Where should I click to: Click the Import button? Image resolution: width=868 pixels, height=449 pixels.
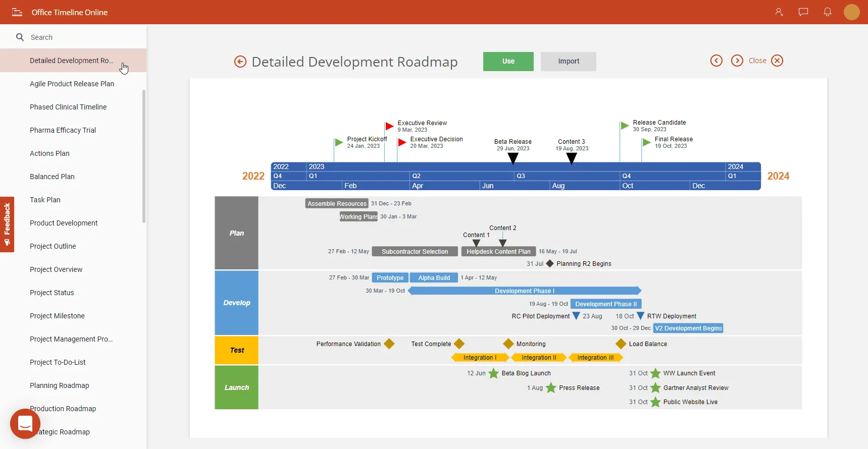(568, 62)
